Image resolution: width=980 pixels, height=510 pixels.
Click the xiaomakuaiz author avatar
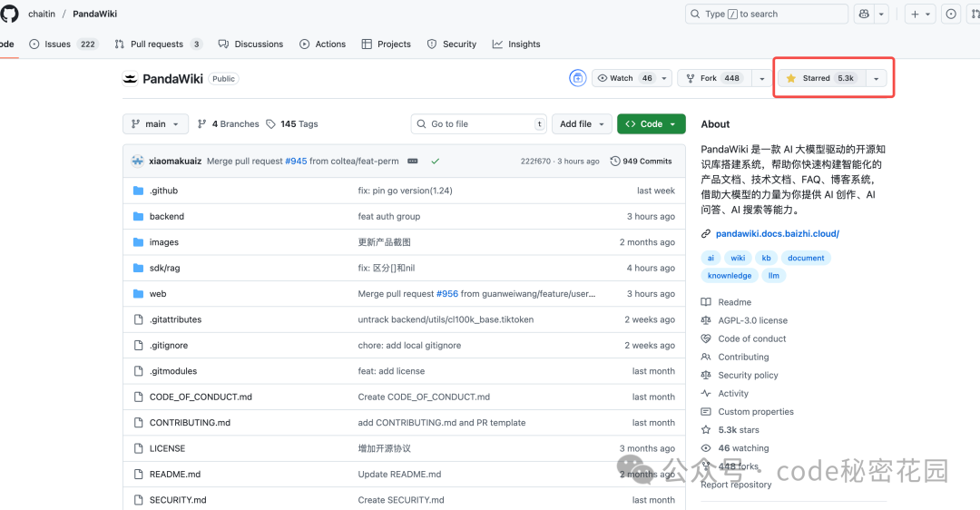138,161
